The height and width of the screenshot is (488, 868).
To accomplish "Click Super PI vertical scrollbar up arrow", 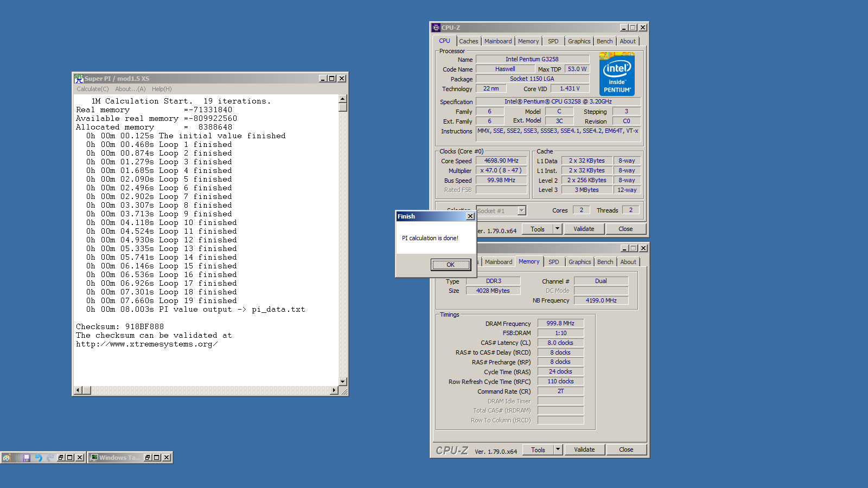I will point(343,99).
